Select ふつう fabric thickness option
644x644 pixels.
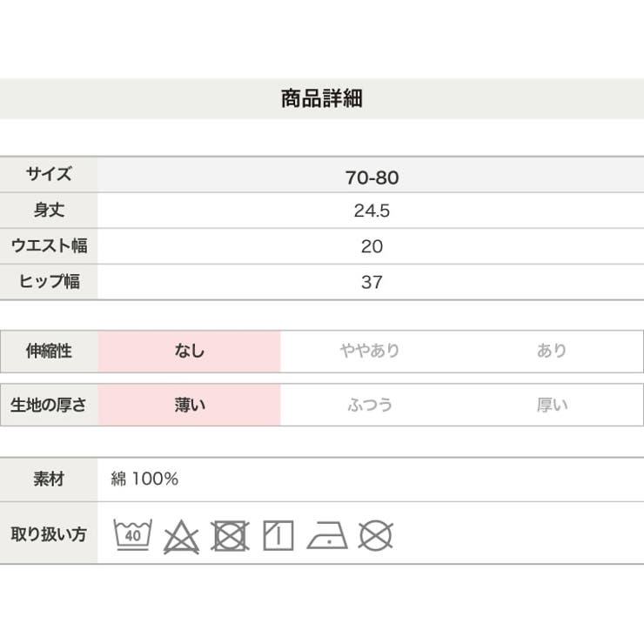[370, 405]
